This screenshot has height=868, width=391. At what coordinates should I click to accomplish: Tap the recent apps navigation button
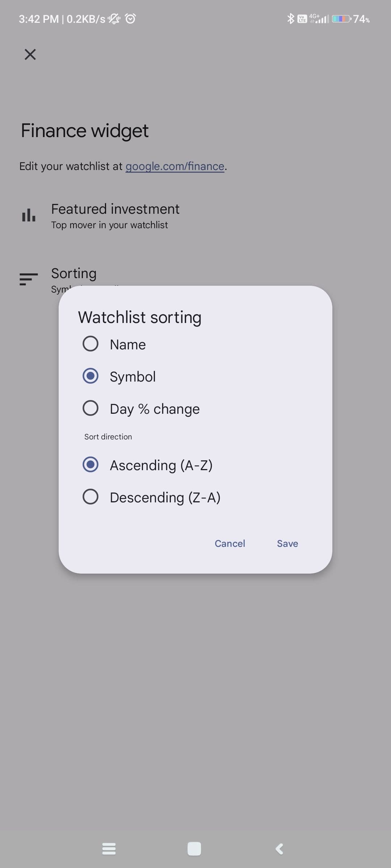click(109, 850)
